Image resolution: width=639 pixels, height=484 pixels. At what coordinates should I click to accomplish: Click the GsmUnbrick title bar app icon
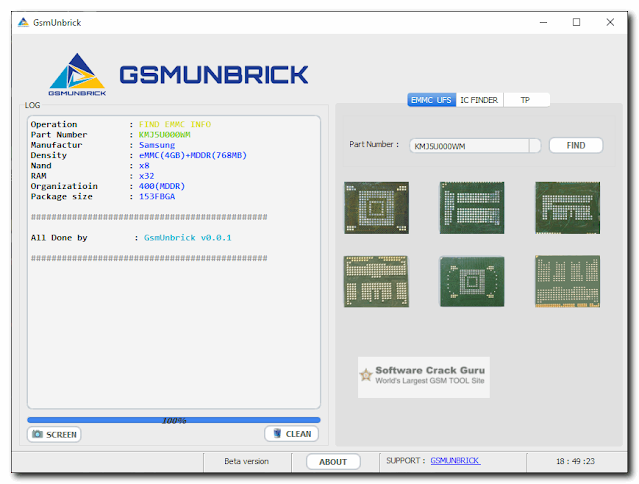[x=23, y=22]
